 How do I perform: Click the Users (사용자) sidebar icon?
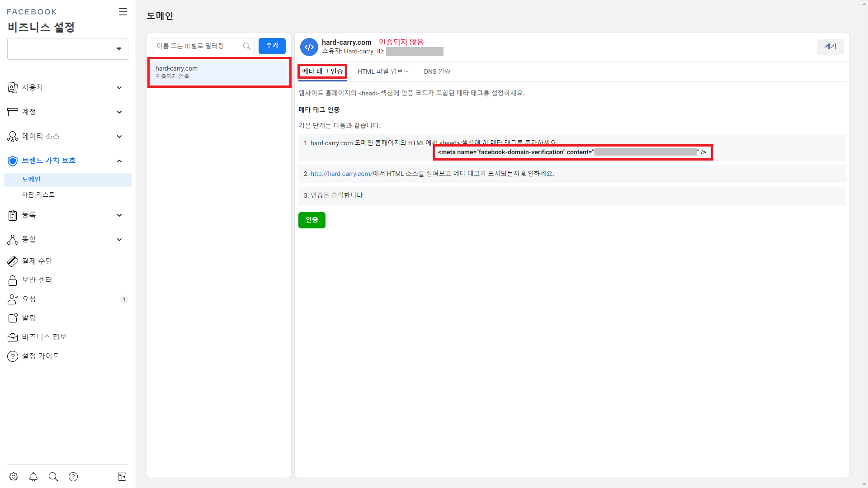click(x=13, y=87)
